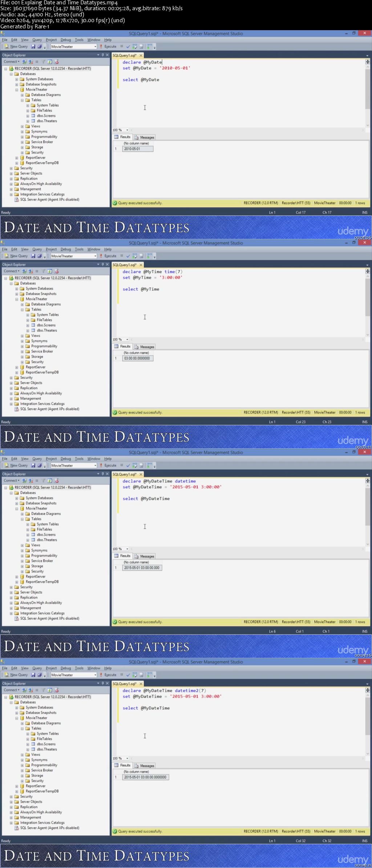Click the Activity Monitor icon in the 00:03:16 frame's Object Explorer

pyautogui.click(x=56, y=481)
